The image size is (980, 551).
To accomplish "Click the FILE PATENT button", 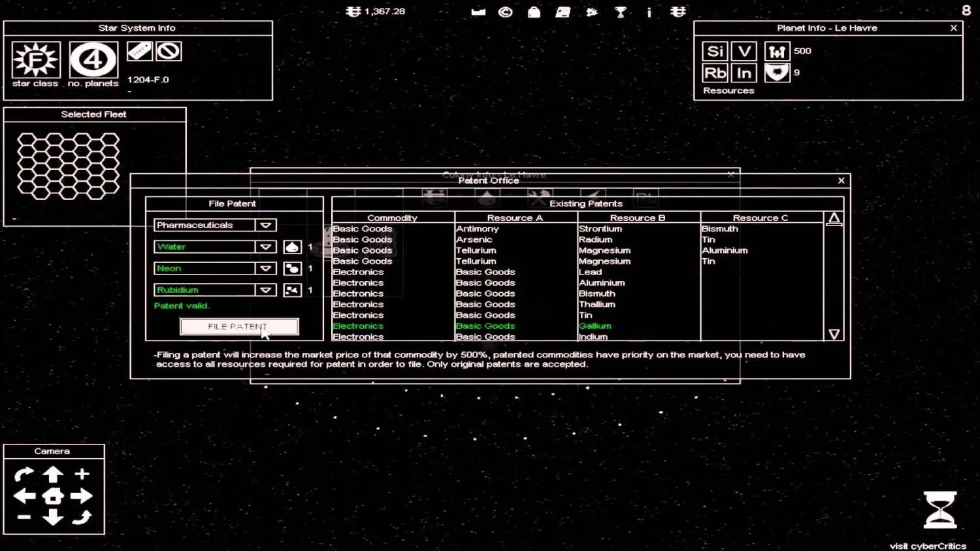I will coord(238,326).
